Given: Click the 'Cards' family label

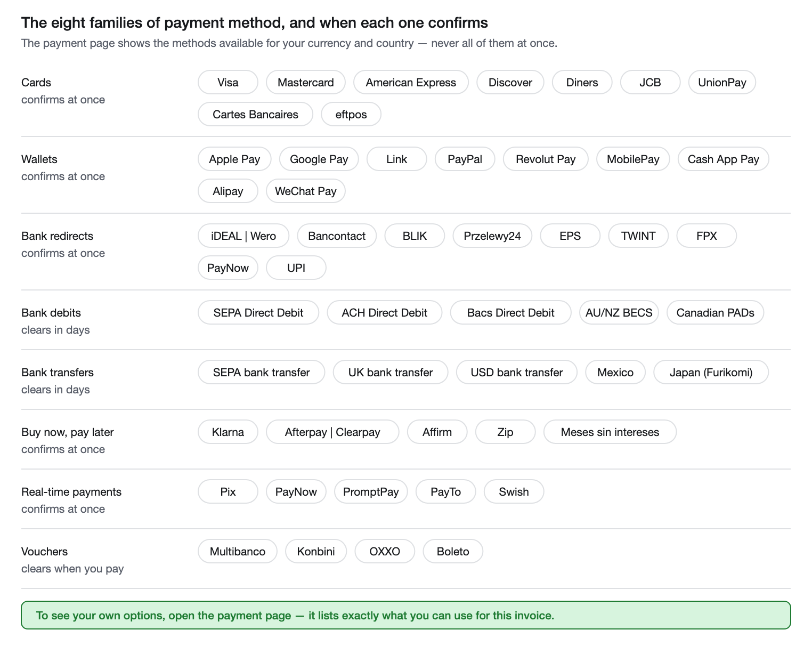Looking at the screenshot, I should (36, 82).
